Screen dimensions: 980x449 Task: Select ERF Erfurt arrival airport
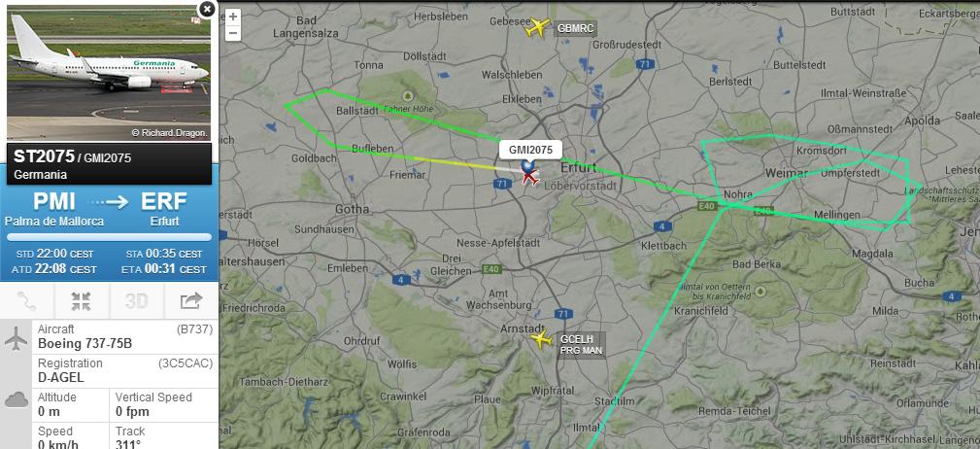tap(164, 209)
